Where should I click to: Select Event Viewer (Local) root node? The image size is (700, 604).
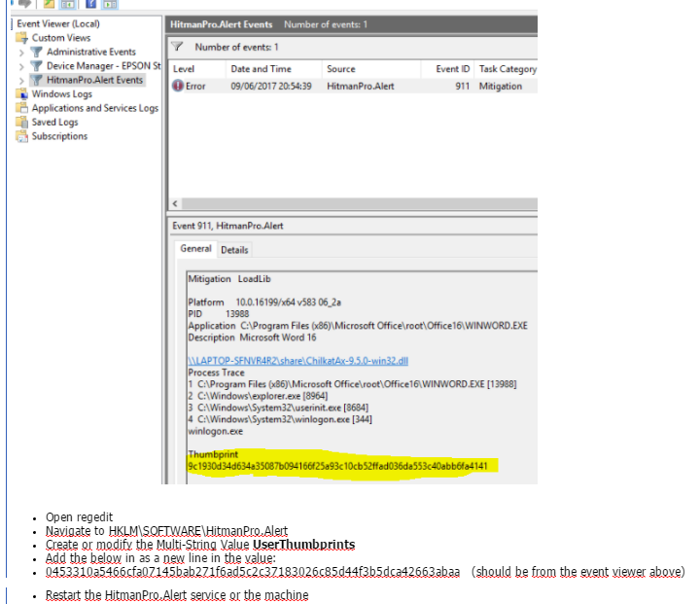point(58,23)
